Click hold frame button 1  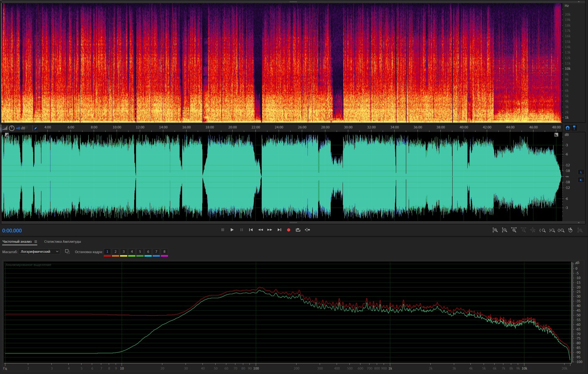[x=107, y=252]
